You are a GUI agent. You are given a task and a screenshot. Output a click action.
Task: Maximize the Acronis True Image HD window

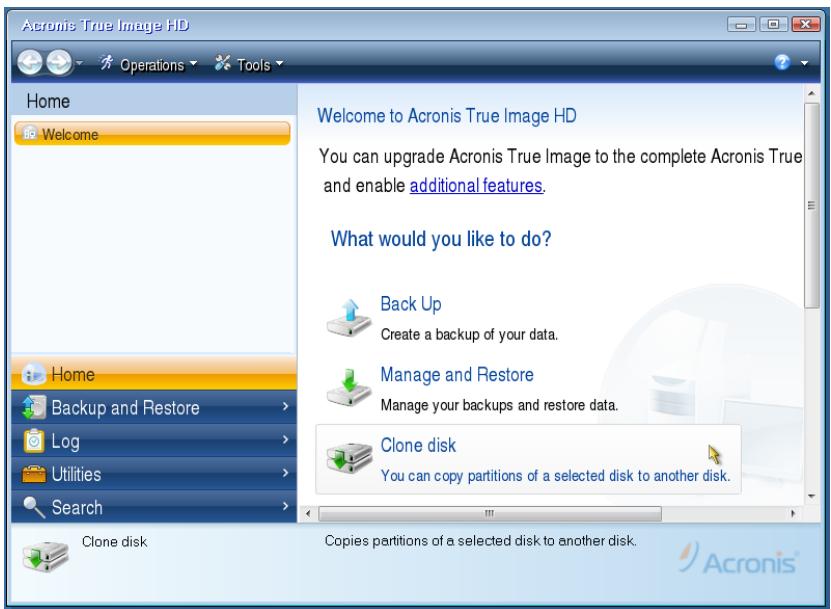click(x=773, y=24)
